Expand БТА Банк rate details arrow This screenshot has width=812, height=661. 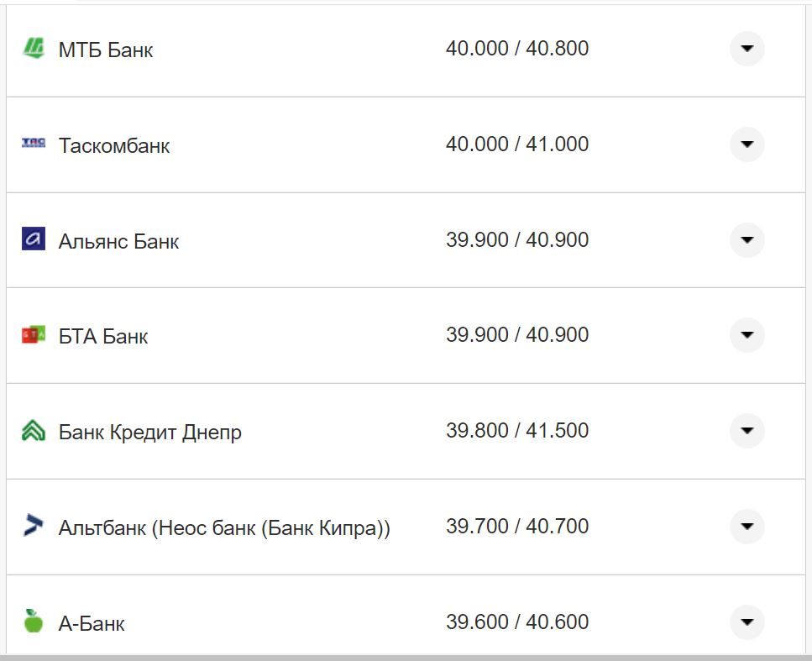click(x=747, y=335)
